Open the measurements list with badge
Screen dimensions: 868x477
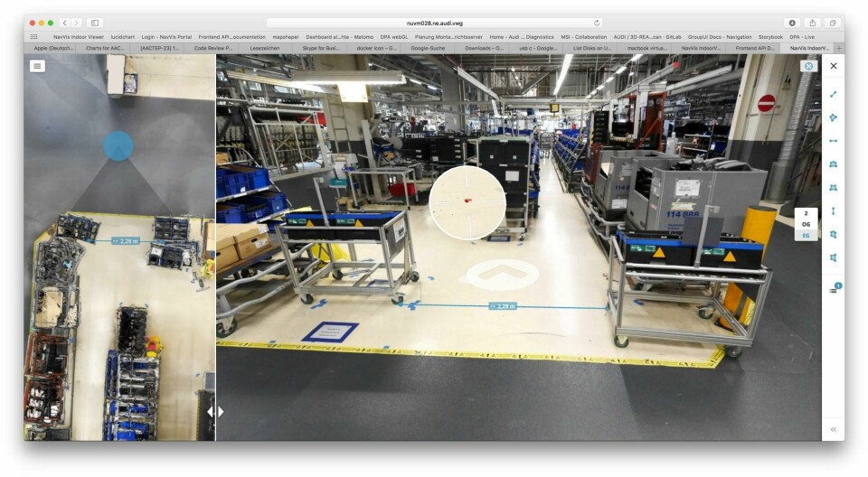coord(834,290)
